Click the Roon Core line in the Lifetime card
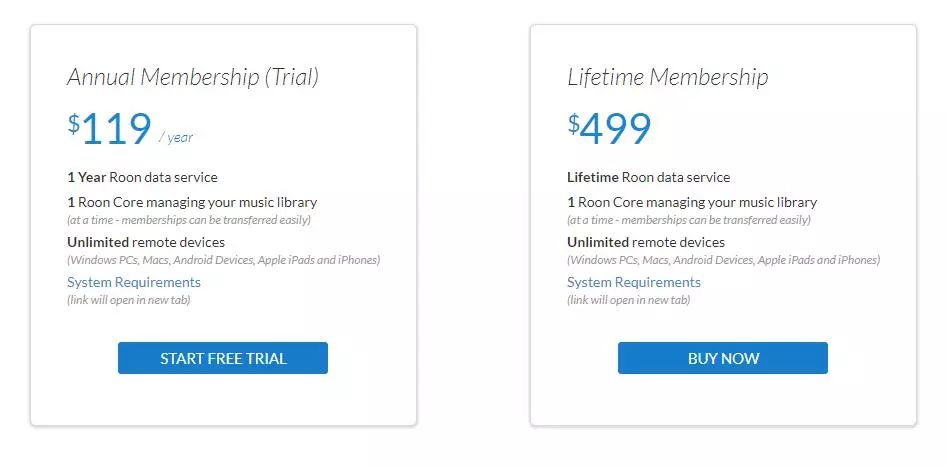The width and height of the screenshot is (947, 467). pyautogui.click(x=692, y=202)
